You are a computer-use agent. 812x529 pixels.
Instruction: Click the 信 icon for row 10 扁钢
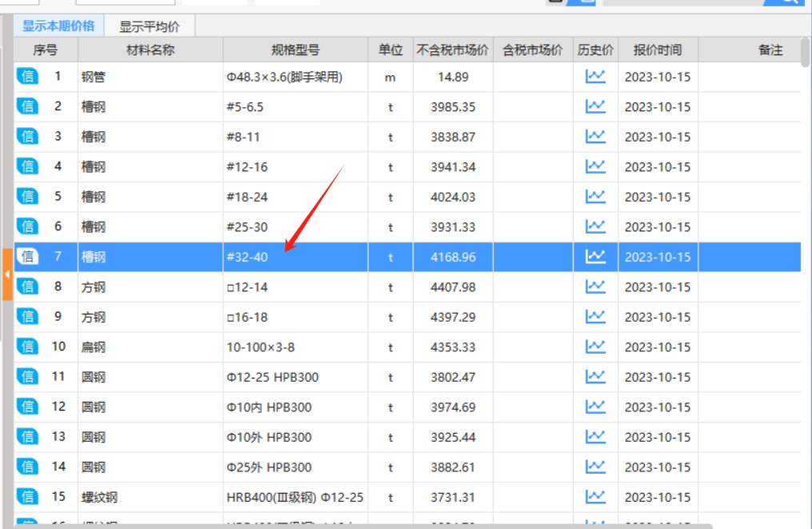pyautogui.click(x=27, y=347)
